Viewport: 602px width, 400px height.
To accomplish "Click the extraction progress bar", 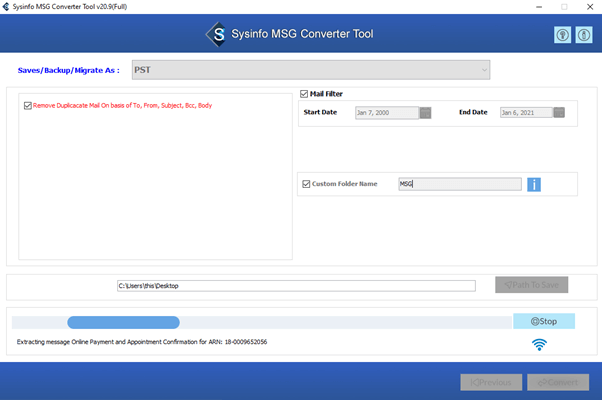I will [262, 322].
